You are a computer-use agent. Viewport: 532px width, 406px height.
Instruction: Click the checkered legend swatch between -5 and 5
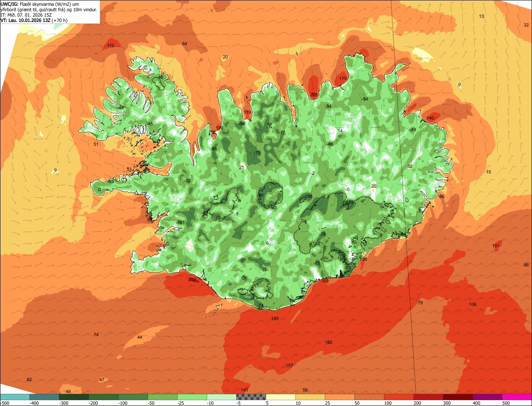point(251,397)
